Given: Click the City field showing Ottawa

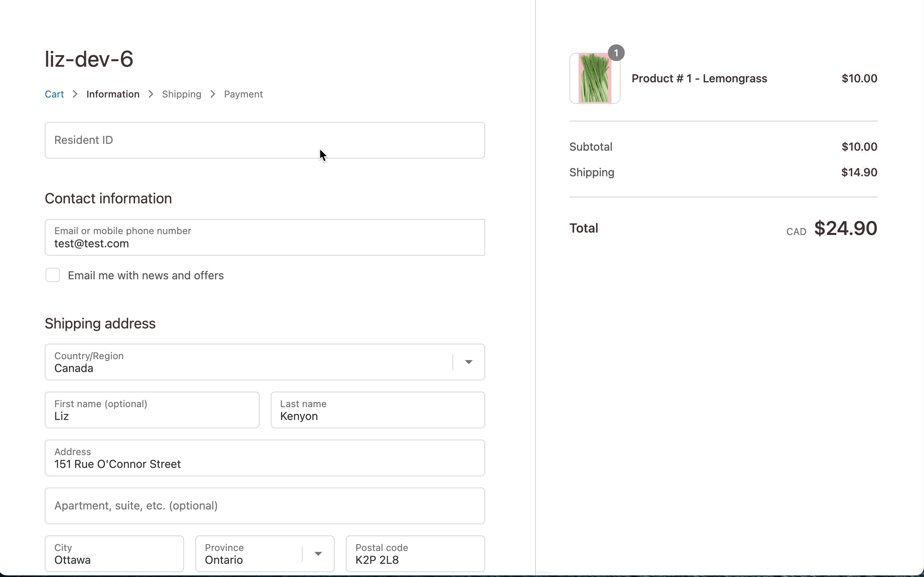Looking at the screenshot, I should 114,554.
